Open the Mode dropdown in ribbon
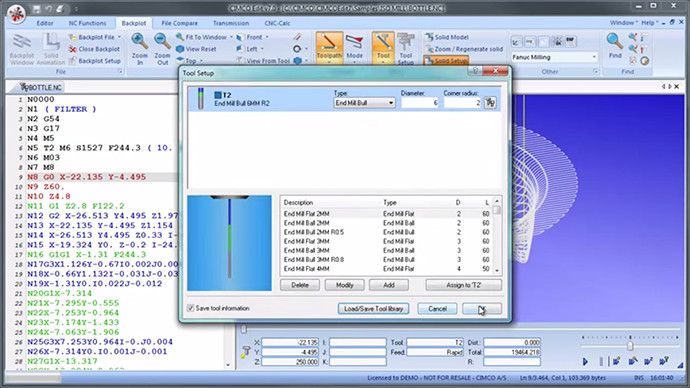The image size is (690, 388). pyautogui.click(x=354, y=48)
